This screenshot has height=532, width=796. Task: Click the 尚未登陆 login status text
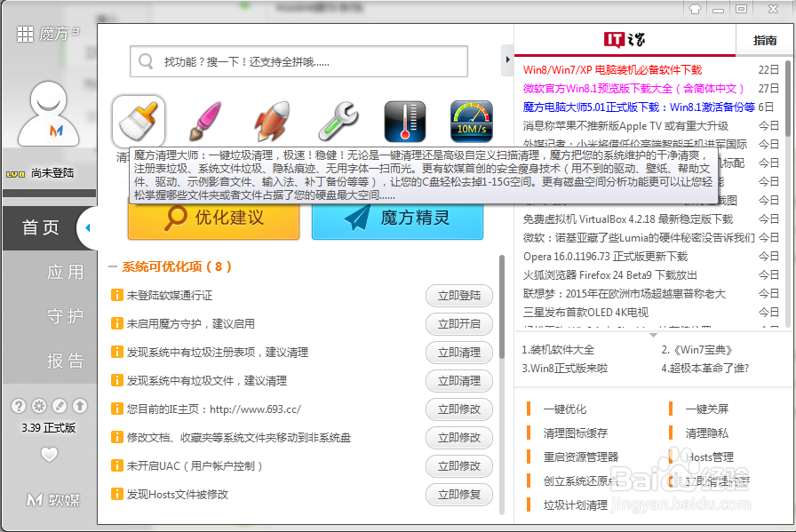coord(52,173)
